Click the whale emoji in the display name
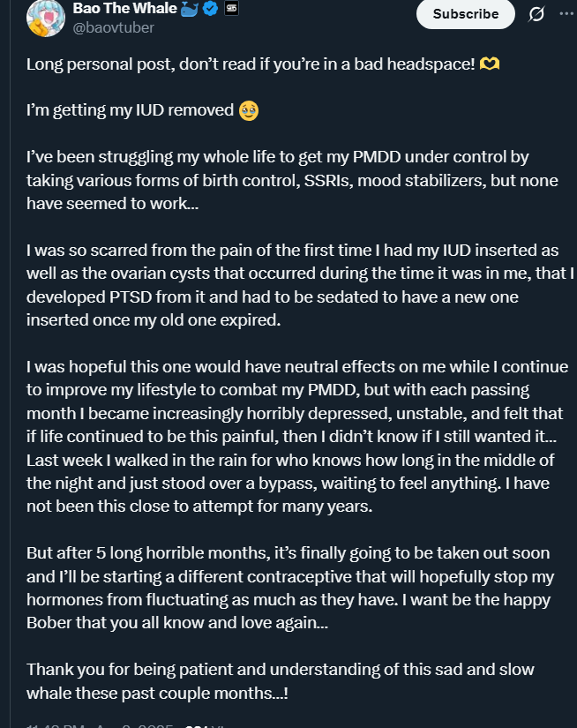This screenshot has height=728, width=577. coord(190,8)
